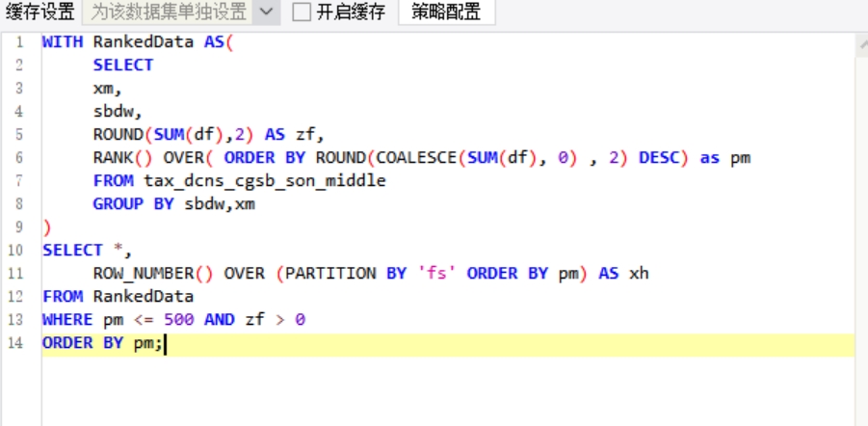868x426 pixels.
Task: Click scroll-up arrow of the editor scrollbar
Action: (861, 44)
